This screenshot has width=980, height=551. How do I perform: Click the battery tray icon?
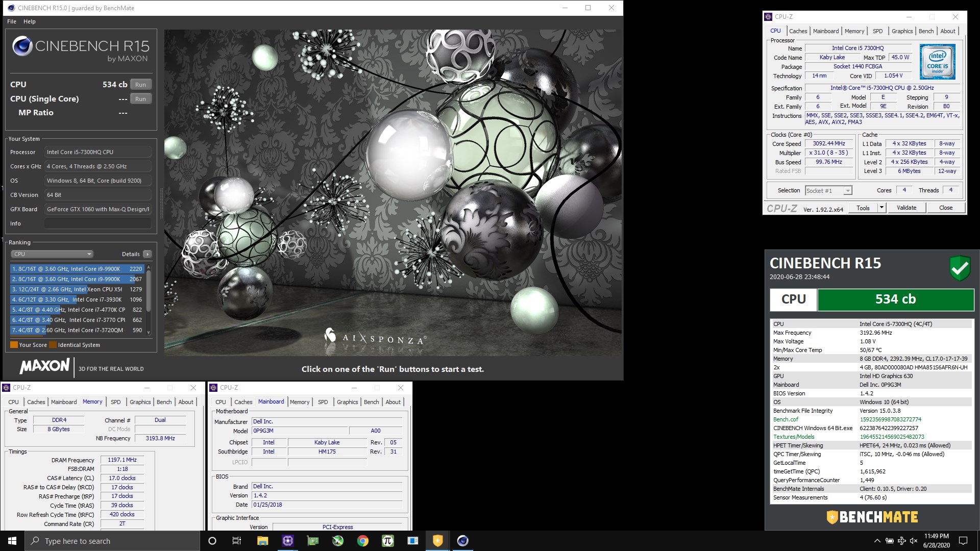tap(889, 541)
